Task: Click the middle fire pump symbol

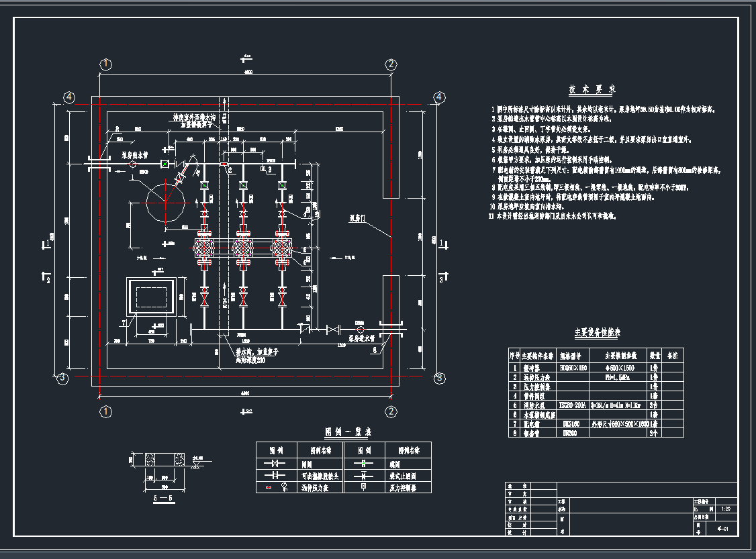Action: [242, 248]
